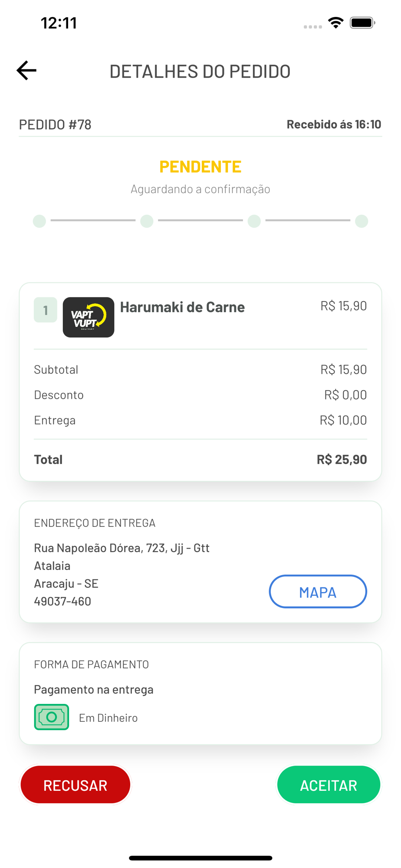Tap the Vapt Vupt restaurant logo
Screen dimensions: 401x868
pyautogui.click(x=89, y=317)
